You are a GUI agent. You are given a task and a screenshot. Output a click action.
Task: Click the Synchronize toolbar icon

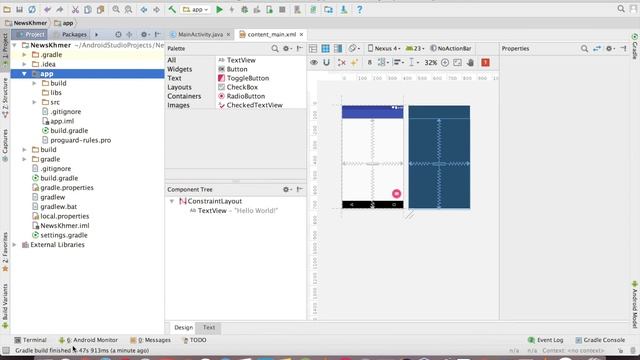31,9
